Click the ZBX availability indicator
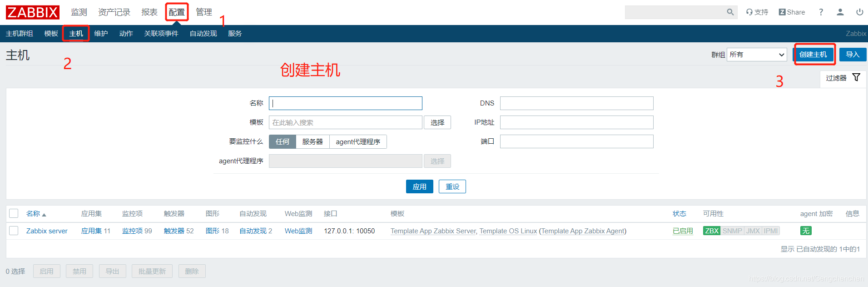This screenshot has width=868, height=287. click(711, 231)
